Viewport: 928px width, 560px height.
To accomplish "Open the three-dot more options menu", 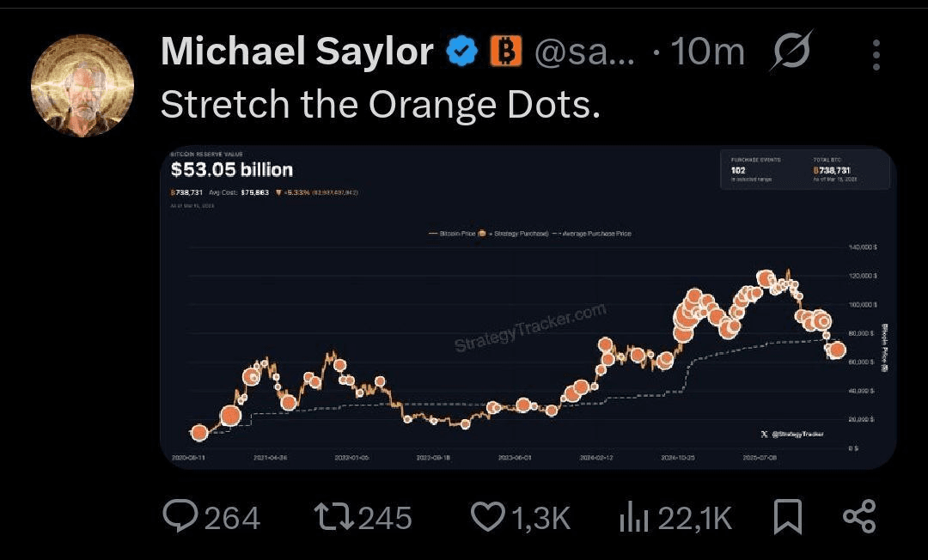I will click(x=876, y=55).
